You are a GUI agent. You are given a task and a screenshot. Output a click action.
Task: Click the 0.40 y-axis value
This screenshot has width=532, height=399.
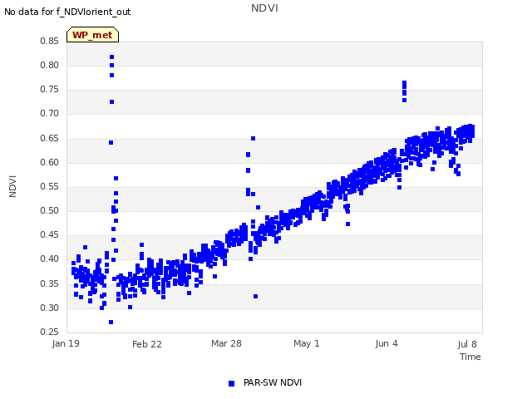(50, 259)
